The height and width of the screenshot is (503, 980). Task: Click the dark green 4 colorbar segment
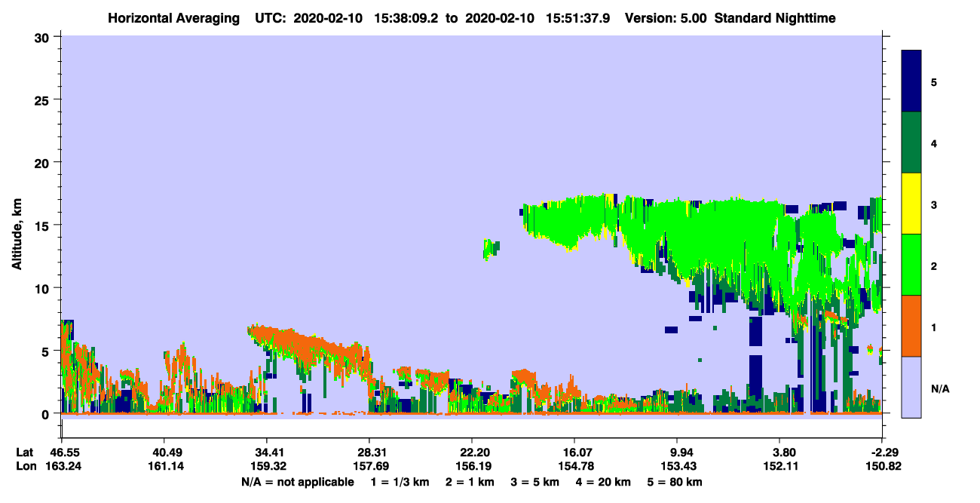911,143
